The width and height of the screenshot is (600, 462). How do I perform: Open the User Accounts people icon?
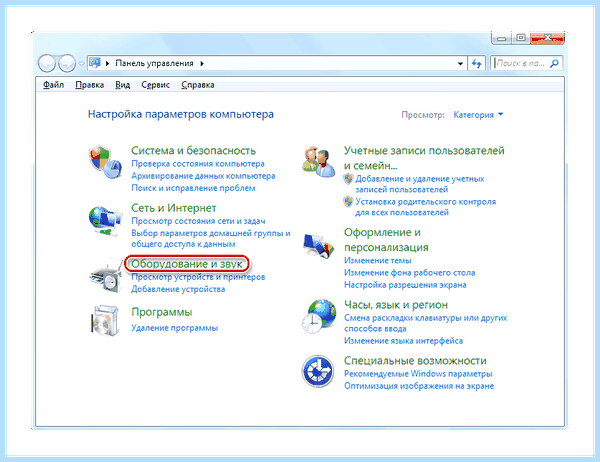[318, 162]
